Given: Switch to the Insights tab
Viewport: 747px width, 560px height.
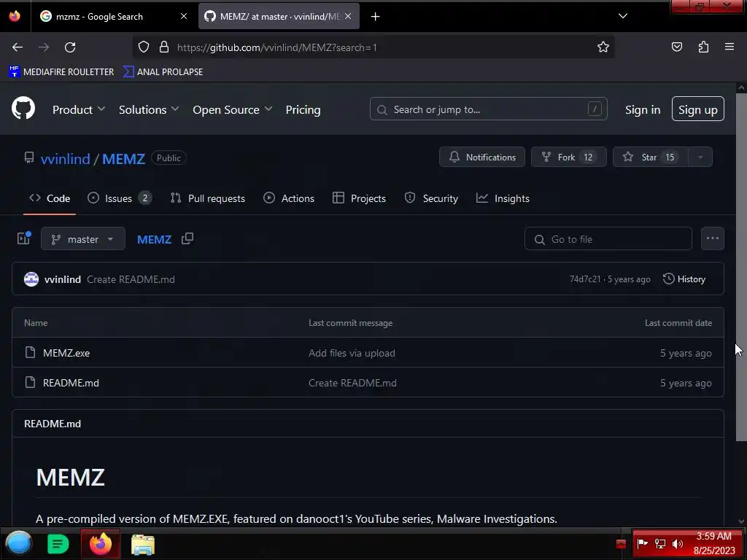Looking at the screenshot, I should click(x=503, y=198).
